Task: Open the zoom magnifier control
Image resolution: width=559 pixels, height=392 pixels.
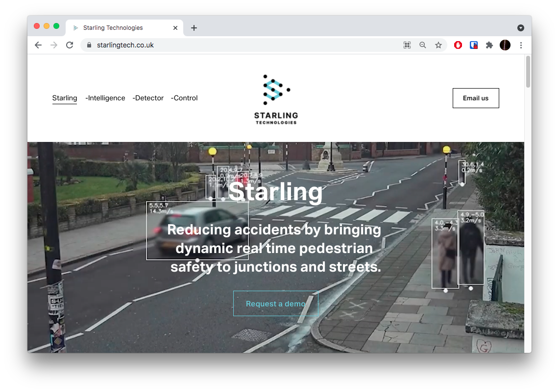Action: pyautogui.click(x=423, y=45)
